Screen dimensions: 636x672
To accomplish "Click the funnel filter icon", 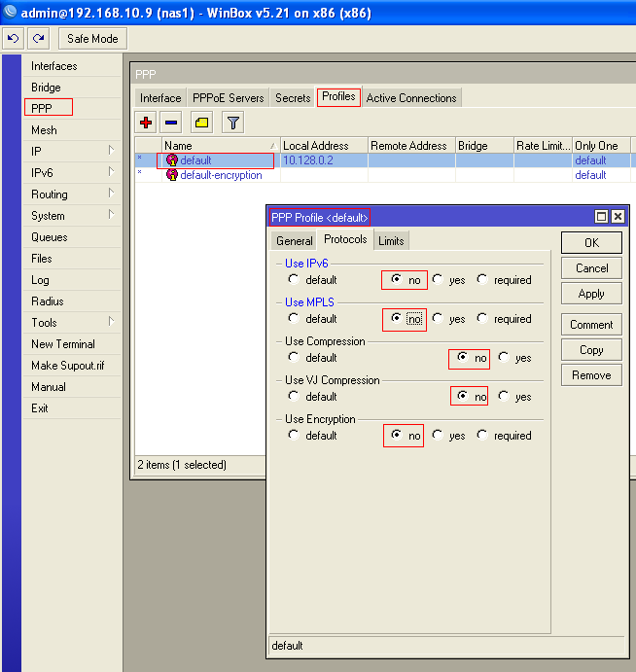I will point(232,123).
